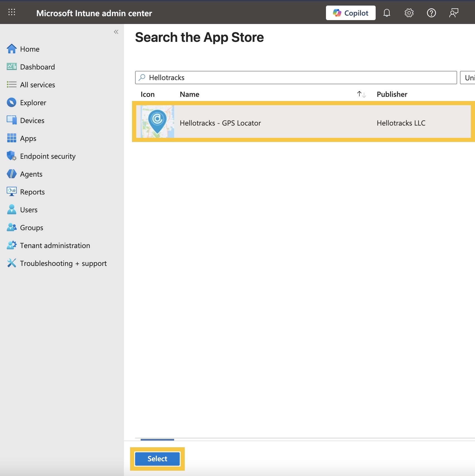Open Dashboard from the sidebar
This screenshot has width=475, height=476.
pyautogui.click(x=37, y=67)
